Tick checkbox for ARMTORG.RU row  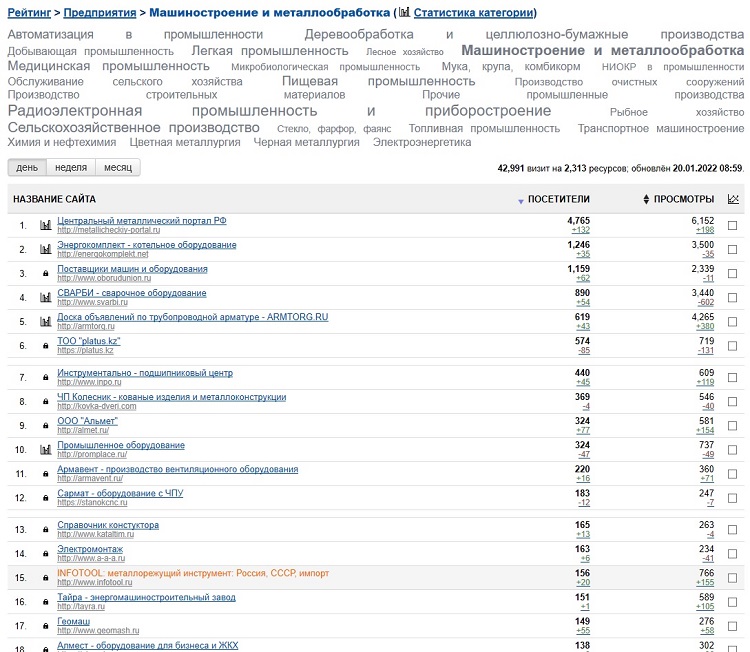(732, 321)
